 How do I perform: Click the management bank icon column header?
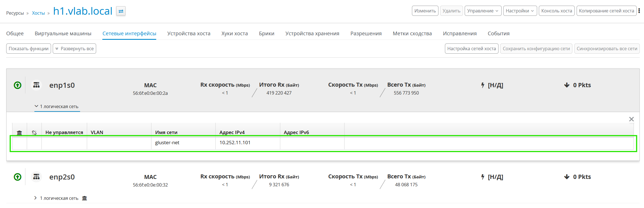(19, 133)
